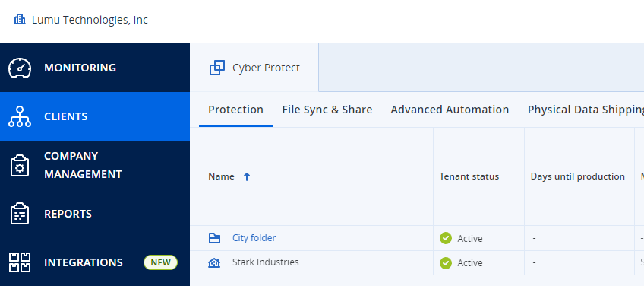
Task: Click Active status text for Stark Industries
Action: click(x=470, y=263)
